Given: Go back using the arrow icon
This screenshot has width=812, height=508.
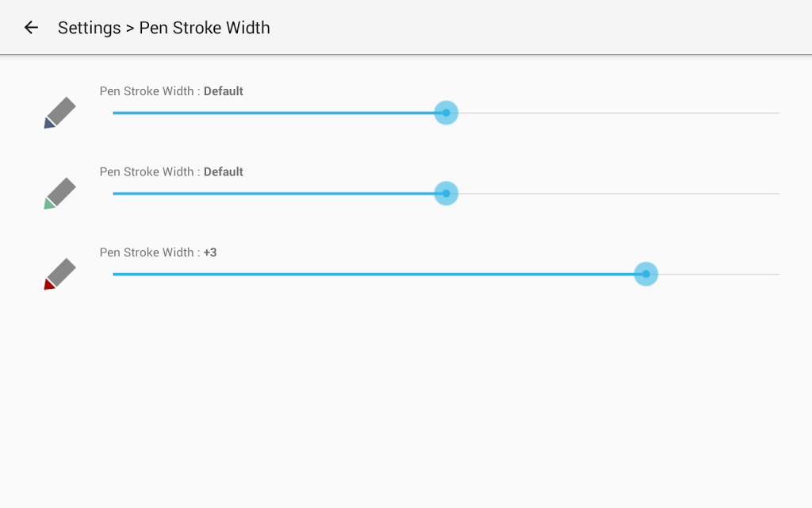Looking at the screenshot, I should pyautogui.click(x=31, y=28).
